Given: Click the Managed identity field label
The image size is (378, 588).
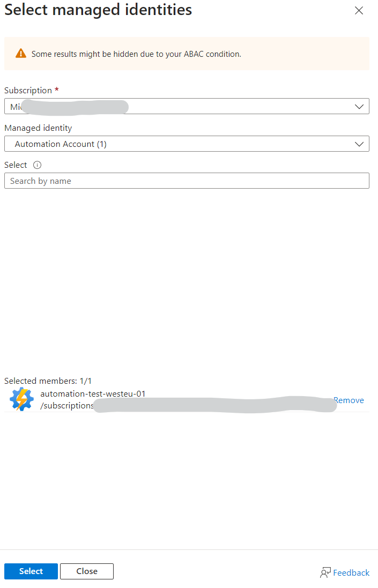Looking at the screenshot, I should click(x=38, y=128).
